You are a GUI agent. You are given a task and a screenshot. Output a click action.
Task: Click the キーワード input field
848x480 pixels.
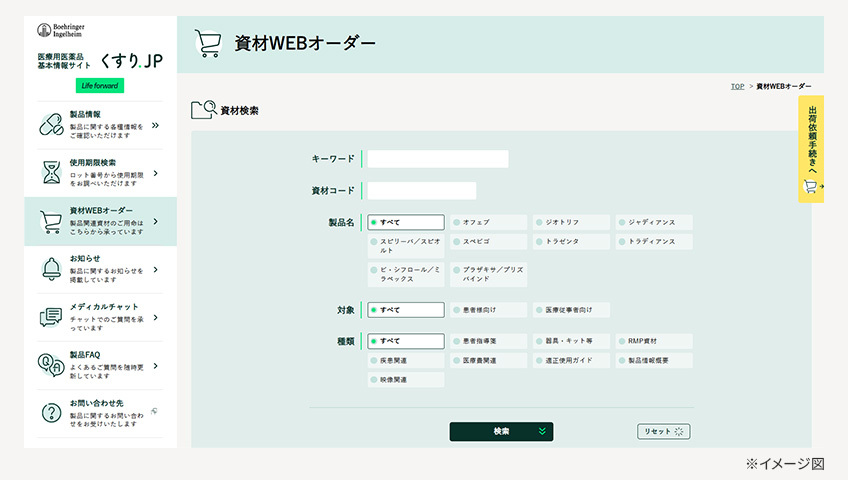coord(437,159)
